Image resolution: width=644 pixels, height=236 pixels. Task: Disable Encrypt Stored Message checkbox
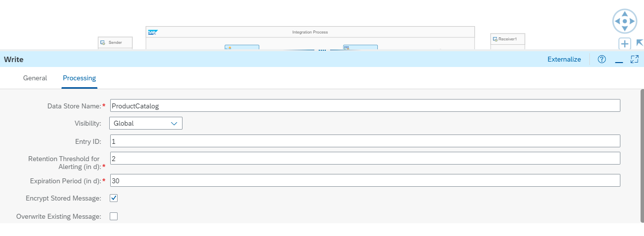point(114,198)
